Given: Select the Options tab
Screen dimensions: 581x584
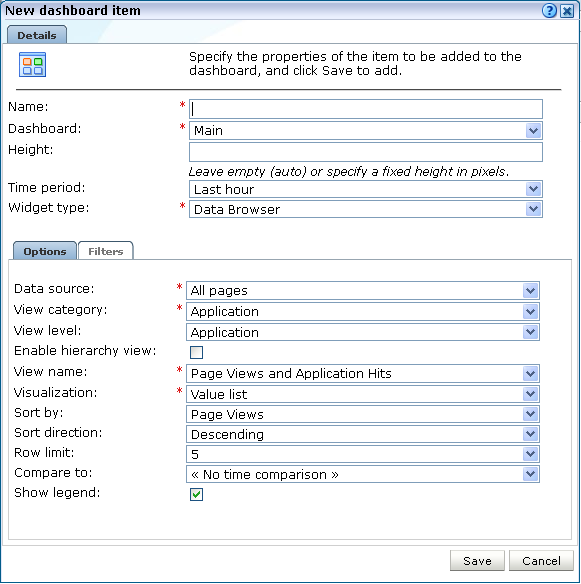Looking at the screenshot, I should pos(45,251).
